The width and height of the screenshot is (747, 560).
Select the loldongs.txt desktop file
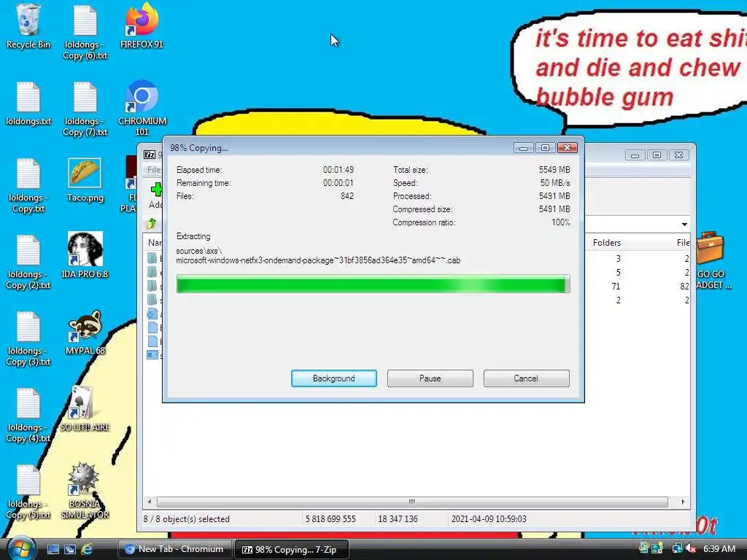28,104
